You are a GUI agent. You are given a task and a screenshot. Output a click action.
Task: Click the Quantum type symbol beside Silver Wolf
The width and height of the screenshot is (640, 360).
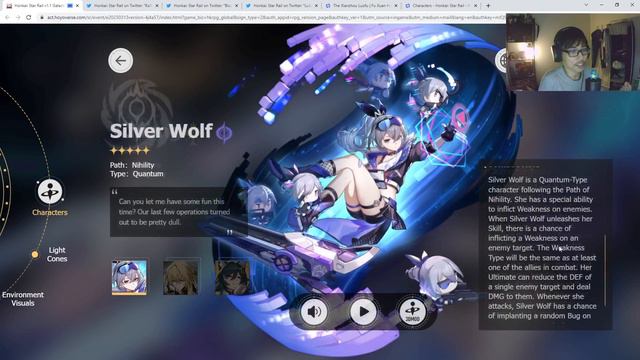224,132
